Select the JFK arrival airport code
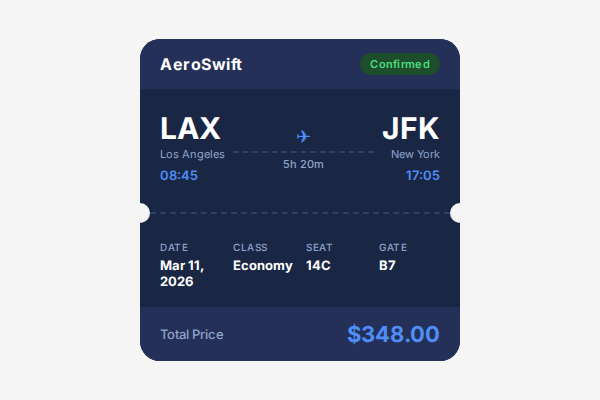 coord(411,129)
